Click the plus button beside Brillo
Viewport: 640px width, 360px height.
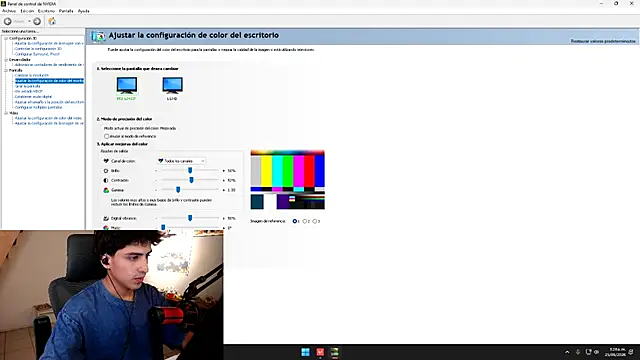[224, 171]
